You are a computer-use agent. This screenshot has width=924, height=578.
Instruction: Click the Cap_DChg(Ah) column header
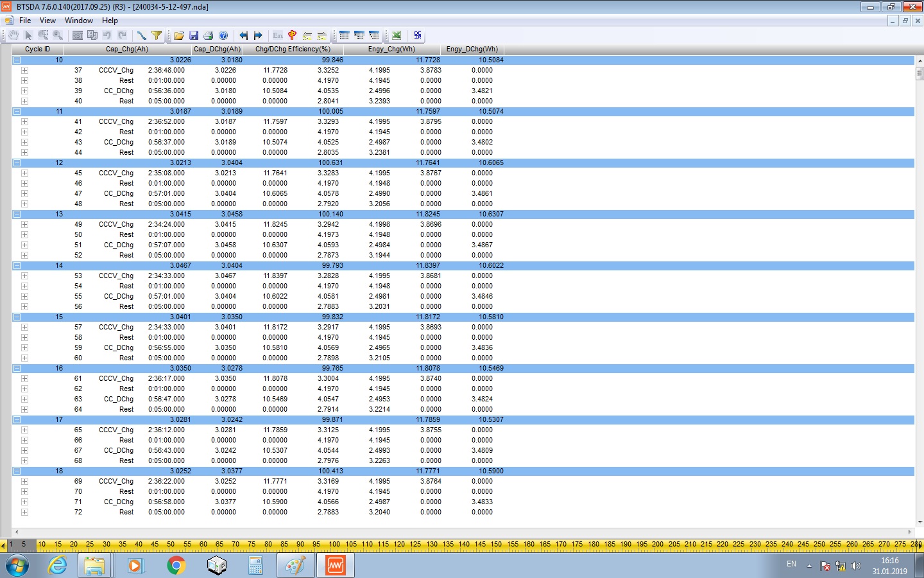pos(217,49)
